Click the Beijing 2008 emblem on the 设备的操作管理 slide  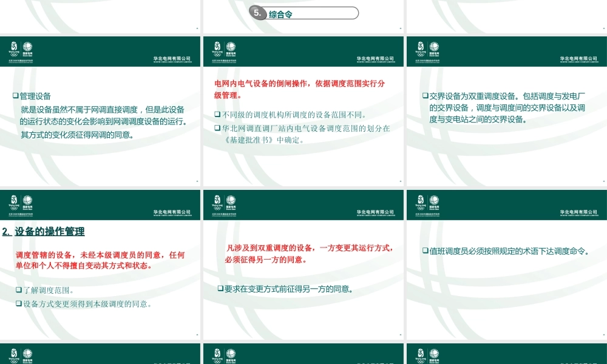click(x=14, y=203)
